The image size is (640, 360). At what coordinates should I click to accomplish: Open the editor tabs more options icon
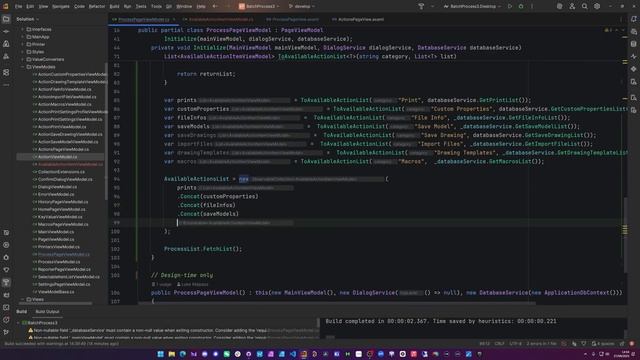coord(621,19)
